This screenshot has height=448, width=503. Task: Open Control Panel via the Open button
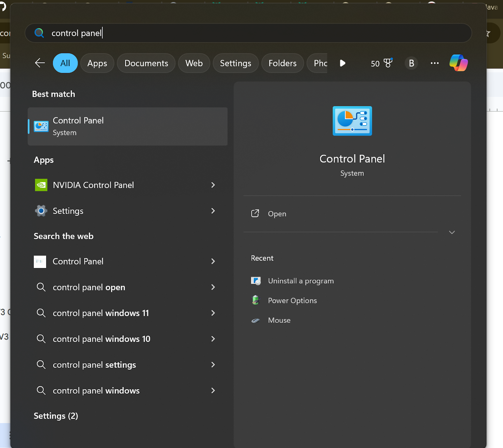click(352, 214)
